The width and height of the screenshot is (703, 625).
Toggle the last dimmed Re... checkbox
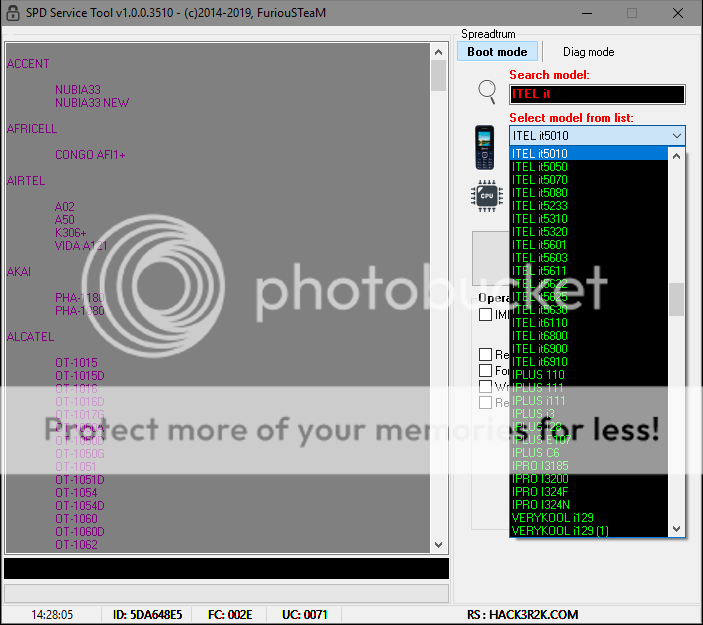click(486, 402)
